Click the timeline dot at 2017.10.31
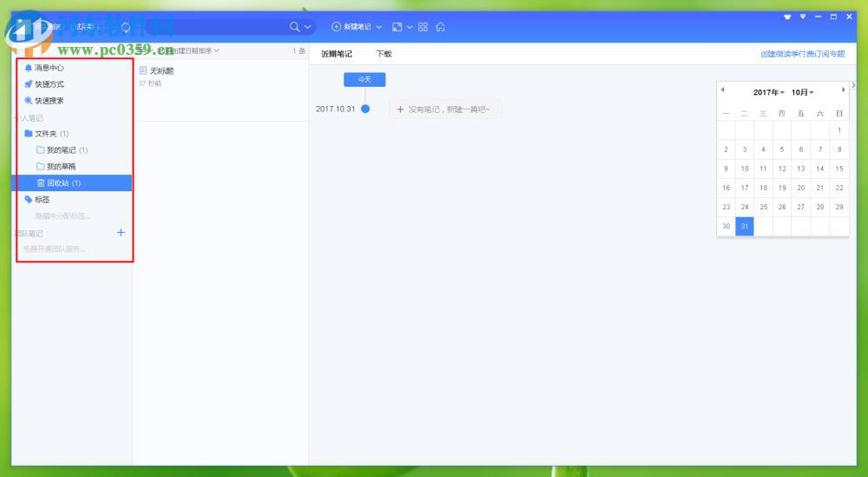The height and width of the screenshot is (477, 868). point(365,109)
